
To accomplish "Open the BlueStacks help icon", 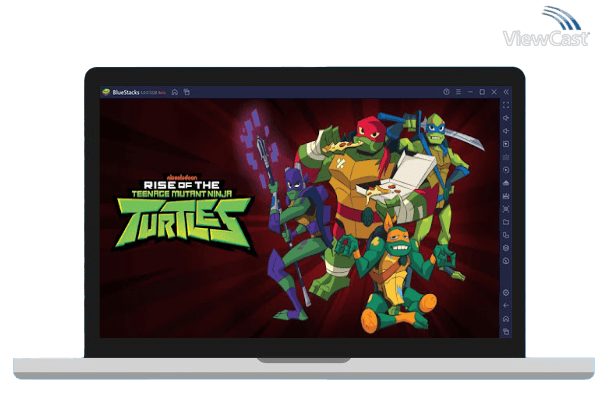I will [446, 92].
